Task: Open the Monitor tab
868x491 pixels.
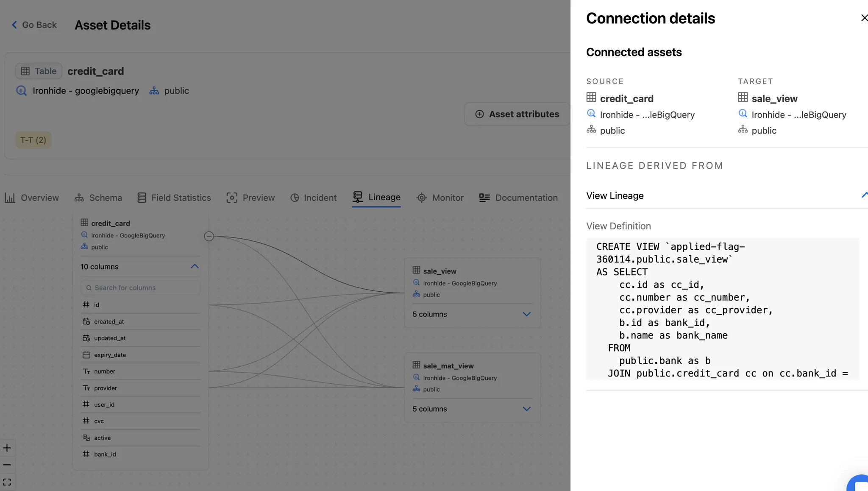Action: point(440,198)
